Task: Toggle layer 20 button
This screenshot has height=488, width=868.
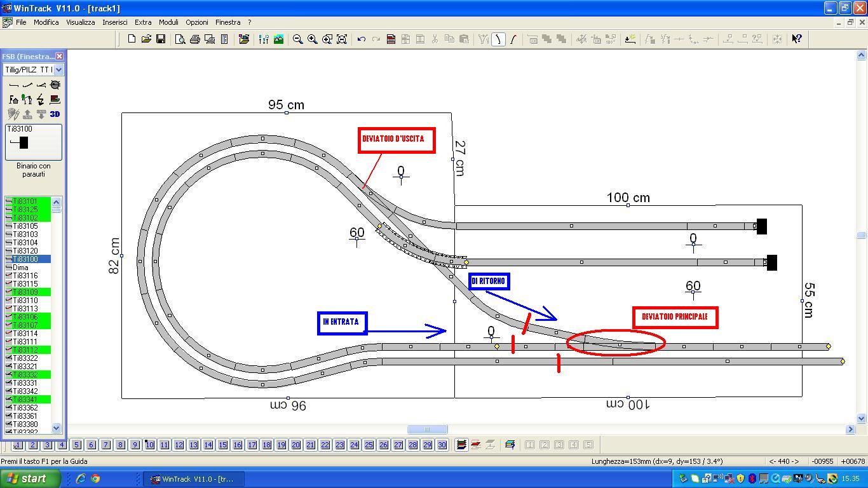Action: point(295,445)
